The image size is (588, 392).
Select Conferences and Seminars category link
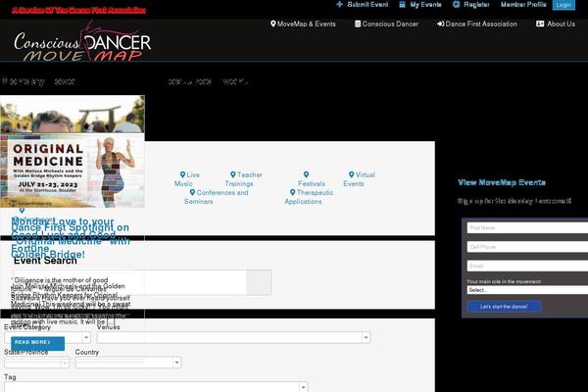[216, 197]
